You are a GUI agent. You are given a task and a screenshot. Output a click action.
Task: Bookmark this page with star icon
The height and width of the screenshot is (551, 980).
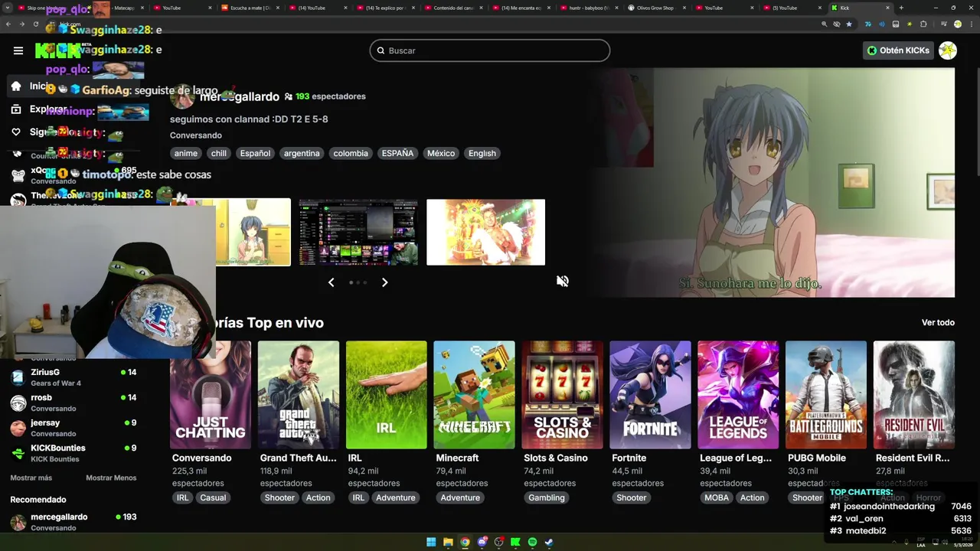[x=849, y=24]
